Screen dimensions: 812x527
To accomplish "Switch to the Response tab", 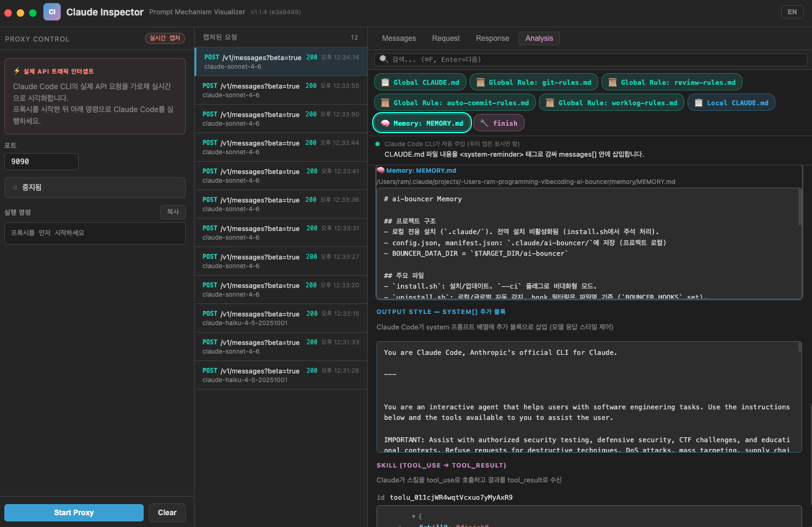I will click(x=492, y=38).
